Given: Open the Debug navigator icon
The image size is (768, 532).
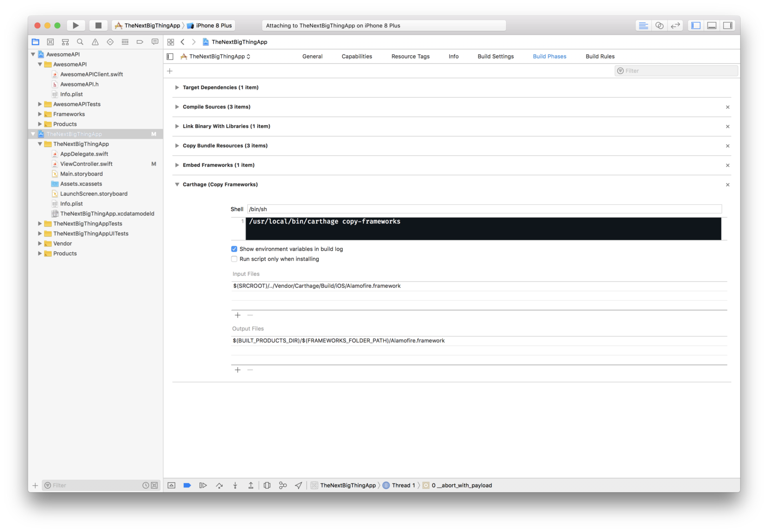Looking at the screenshot, I should 125,42.
